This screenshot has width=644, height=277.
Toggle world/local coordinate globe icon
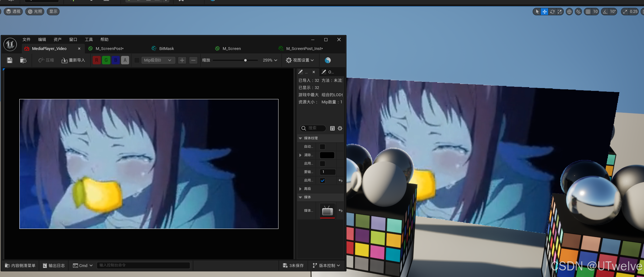pyautogui.click(x=569, y=12)
